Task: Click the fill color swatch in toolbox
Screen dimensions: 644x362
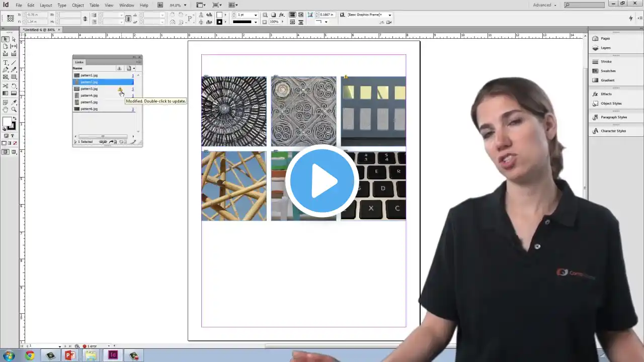Action: 7,122
